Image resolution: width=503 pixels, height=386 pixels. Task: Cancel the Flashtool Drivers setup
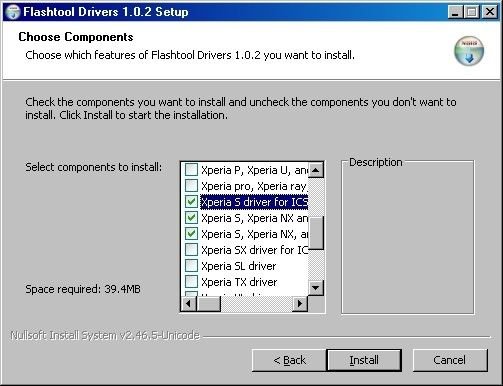click(450, 360)
